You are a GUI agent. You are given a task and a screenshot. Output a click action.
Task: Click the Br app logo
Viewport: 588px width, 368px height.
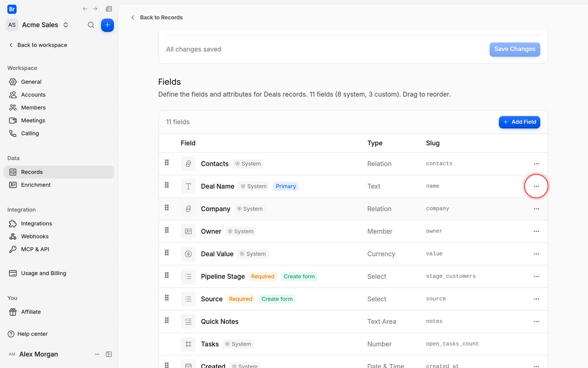coord(12,9)
